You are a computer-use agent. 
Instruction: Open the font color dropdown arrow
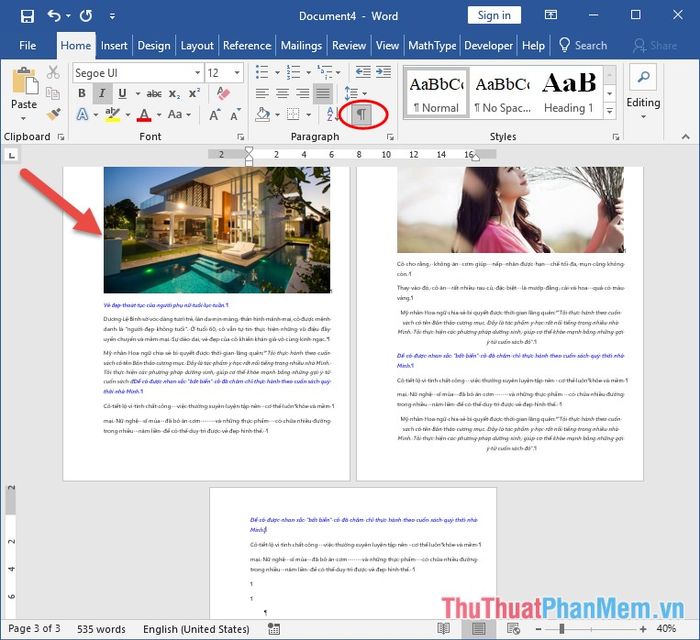point(159,115)
